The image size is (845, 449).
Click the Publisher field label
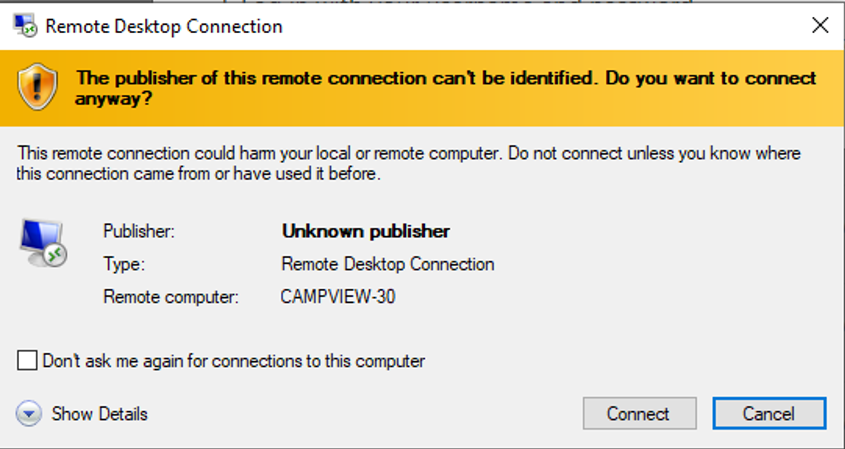[x=139, y=231]
